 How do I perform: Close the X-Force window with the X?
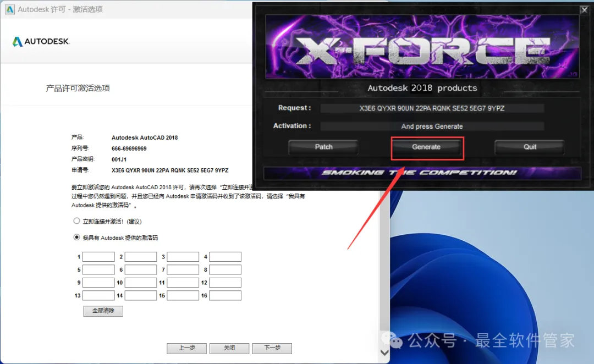(x=584, y=10)
